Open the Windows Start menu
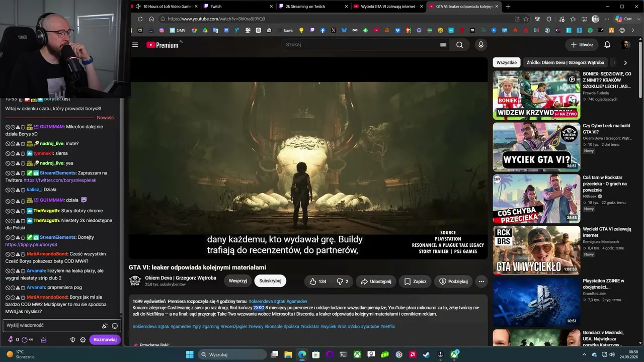 (x=190, y=354)
